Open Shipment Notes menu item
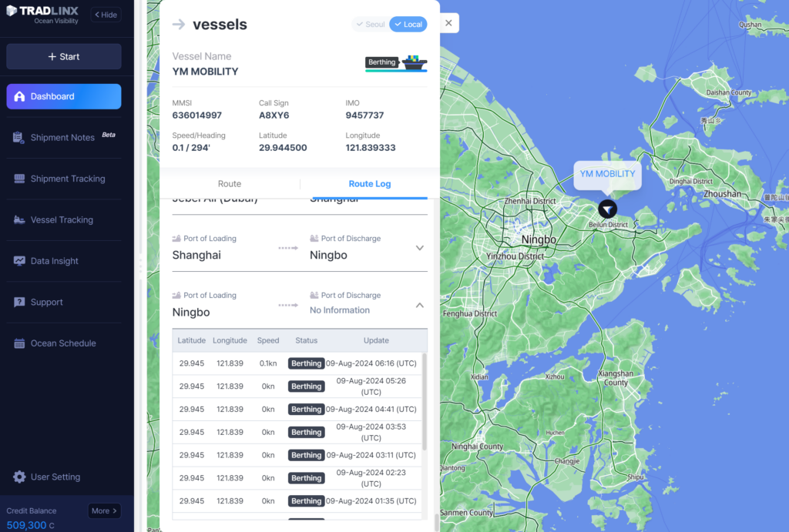The image size is (789, 532). click(64, 137)
